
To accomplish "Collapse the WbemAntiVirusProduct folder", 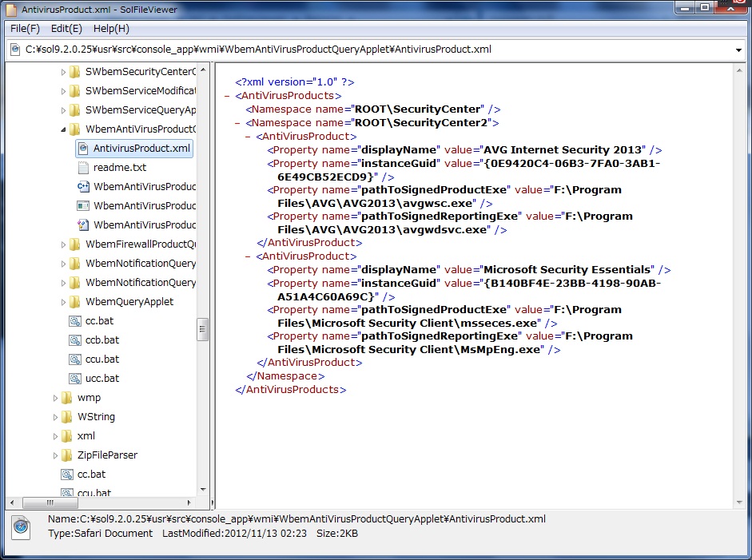I will (63, 129).
